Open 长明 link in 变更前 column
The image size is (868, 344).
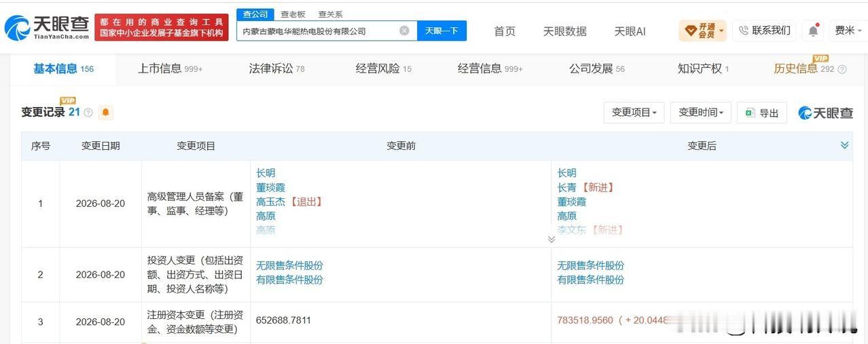266,173
